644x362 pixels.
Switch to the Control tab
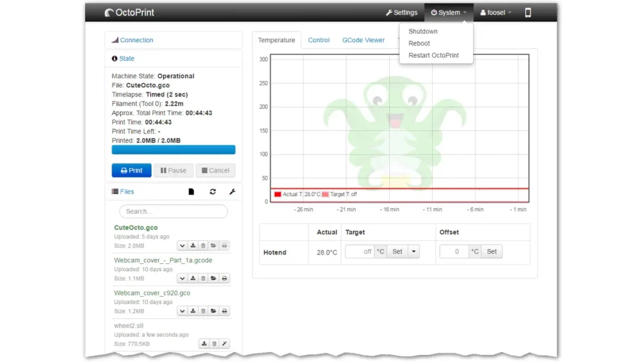(x=319, y=40)
